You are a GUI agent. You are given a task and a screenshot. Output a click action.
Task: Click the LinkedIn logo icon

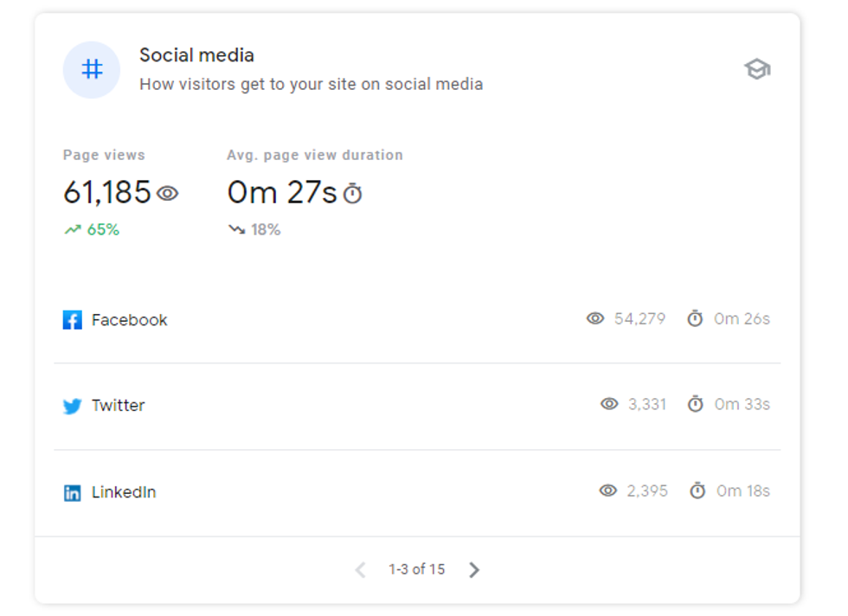(x=73, y=493)
